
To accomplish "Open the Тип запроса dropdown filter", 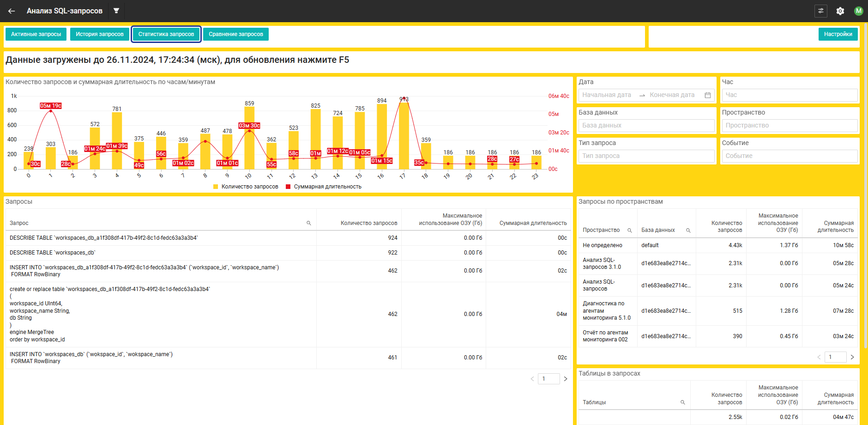I will click(646, 156).
